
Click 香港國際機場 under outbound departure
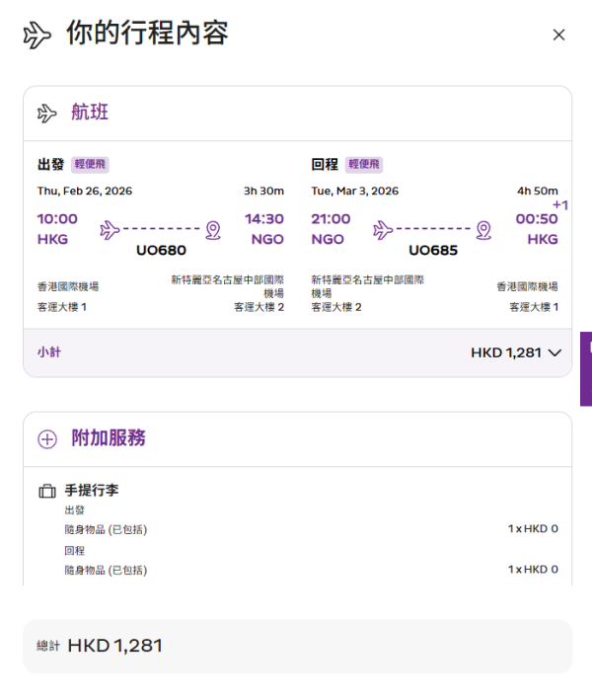(68, 286)
